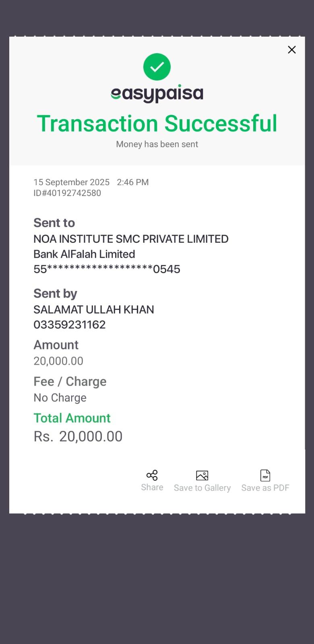Click the Total Amount label
Viewport: 314px width, 644px height.
pos(72,418)
